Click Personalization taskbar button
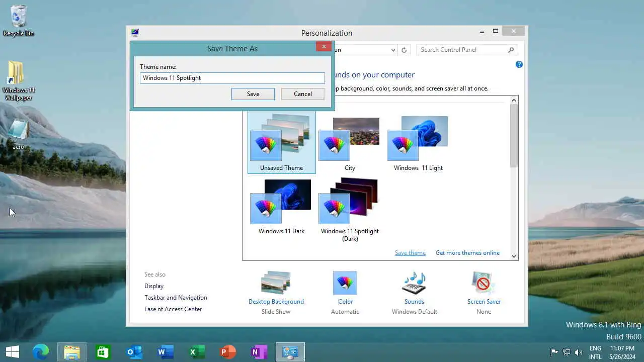 tap(290, 352)
